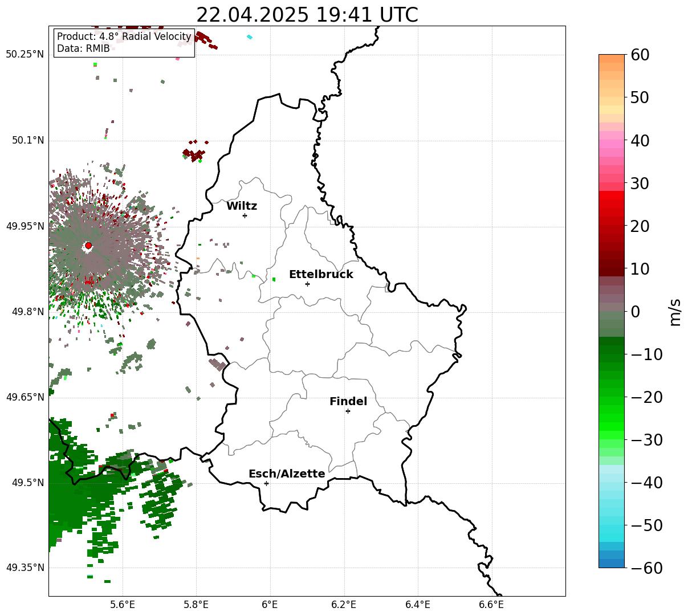This screenshot has height=616, width=688.
Task: Click the red radar site marker
Action: [88, 246]
